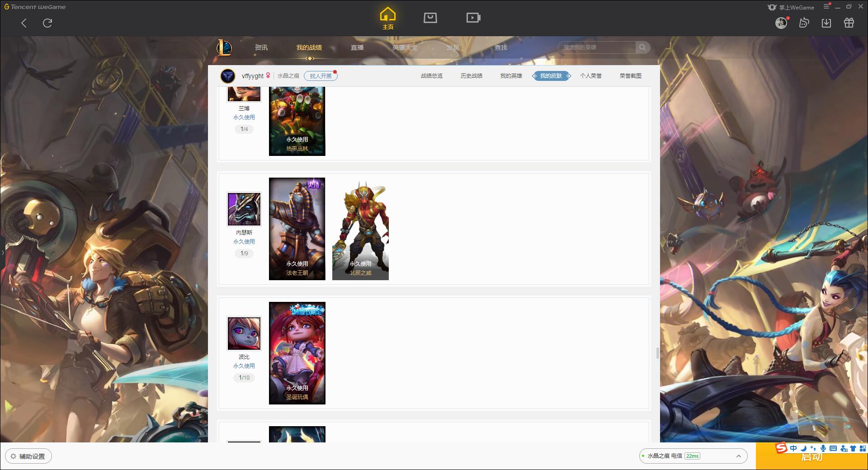
Task: Click the 内瑟斯 champion portrait
Action: pos(244,209)
